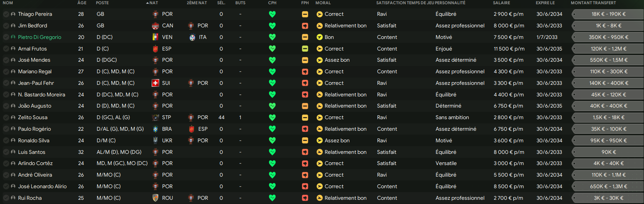Click Thiago Pereira's green heart condition icon

click(x=272, y=14)
